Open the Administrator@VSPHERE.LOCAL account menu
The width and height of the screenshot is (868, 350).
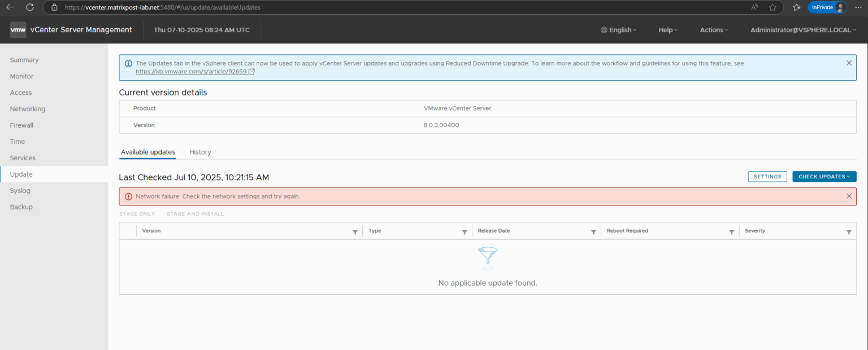(x=802, y=29)
